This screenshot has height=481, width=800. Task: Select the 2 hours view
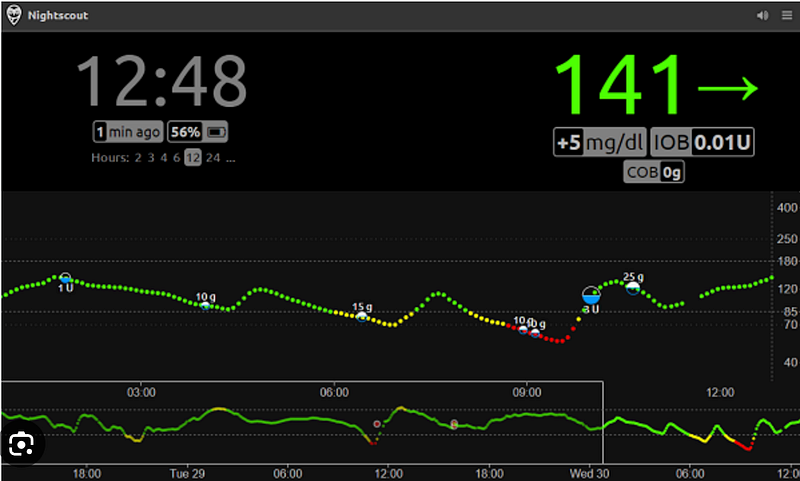138,158
